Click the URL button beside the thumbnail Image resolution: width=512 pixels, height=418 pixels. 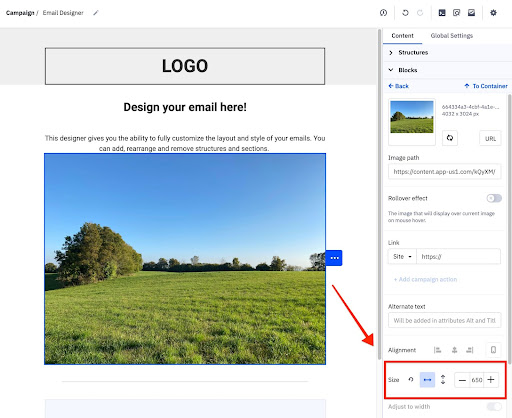pos(490,138)
